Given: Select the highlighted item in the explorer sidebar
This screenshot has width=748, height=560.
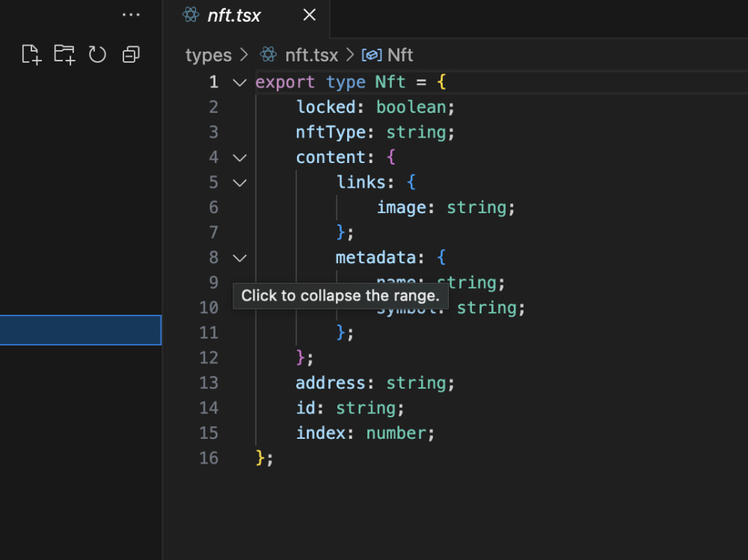Looking at the screenshot, I should click(x=81, y=330).
